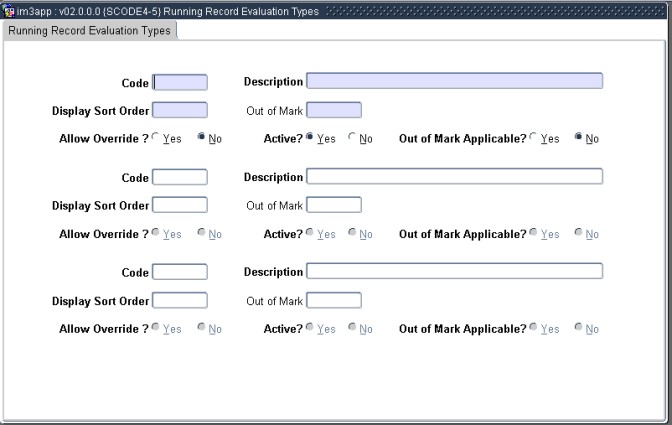Click the third record's Display Sort Order field
This screenshot has height=425, width=672.
[180, 300]
